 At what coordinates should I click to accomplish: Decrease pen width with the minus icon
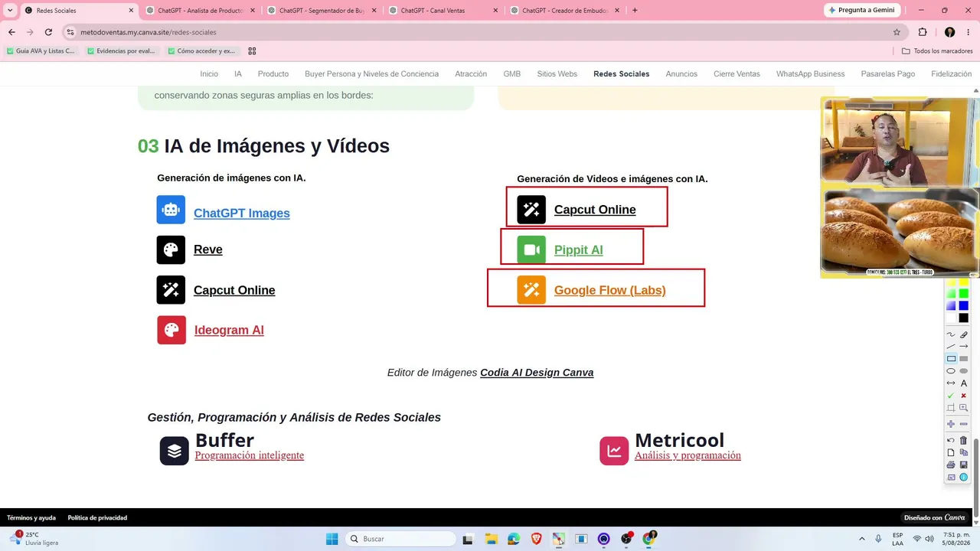pyautogui.click(x=964, y=424)
